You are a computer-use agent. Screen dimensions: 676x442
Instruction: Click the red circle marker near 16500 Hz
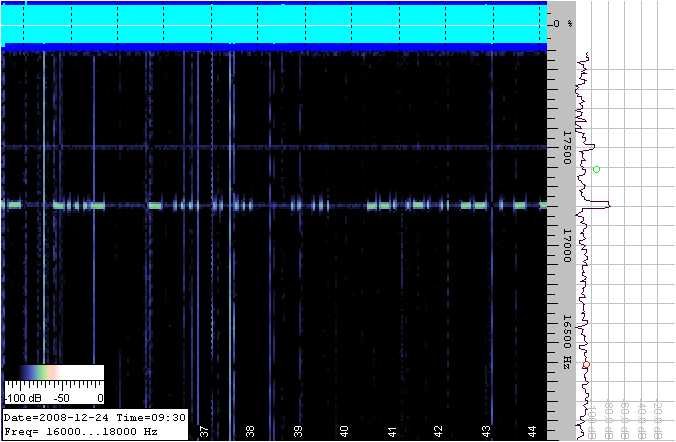pos(586,365)
